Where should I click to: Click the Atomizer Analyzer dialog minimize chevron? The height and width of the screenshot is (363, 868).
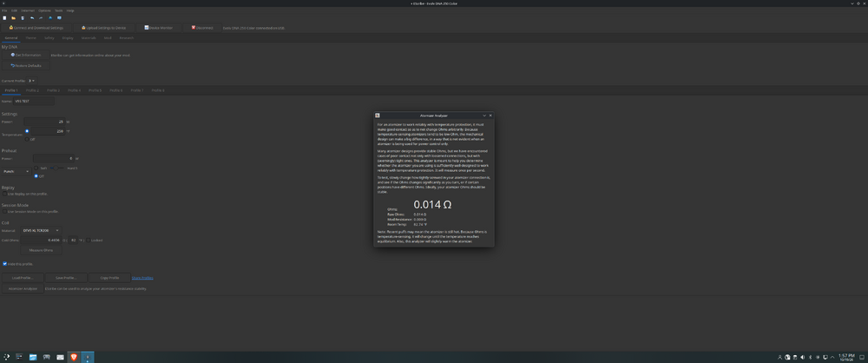click(484, 115)
